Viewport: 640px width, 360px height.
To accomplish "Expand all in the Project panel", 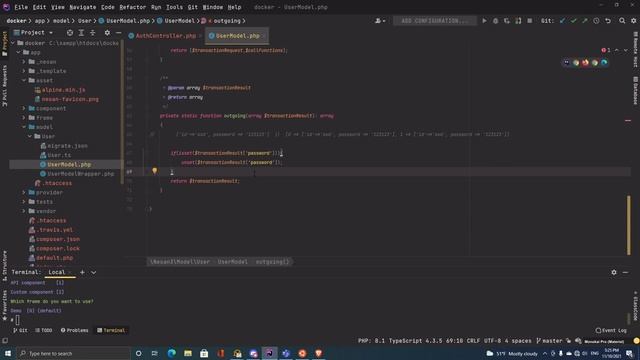I will click(81, 33).
